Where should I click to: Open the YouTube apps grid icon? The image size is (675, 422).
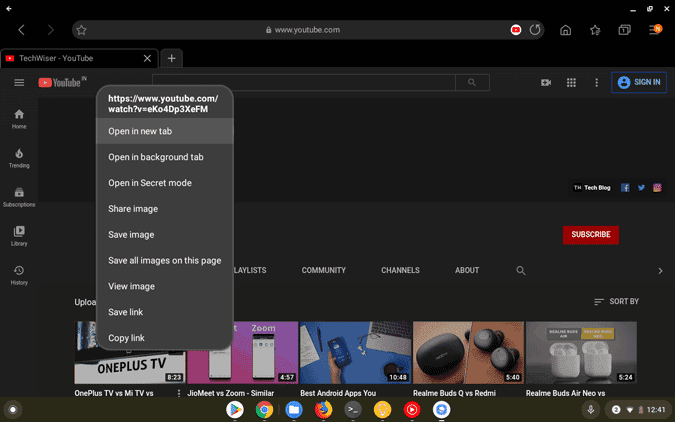click(571, 82)
